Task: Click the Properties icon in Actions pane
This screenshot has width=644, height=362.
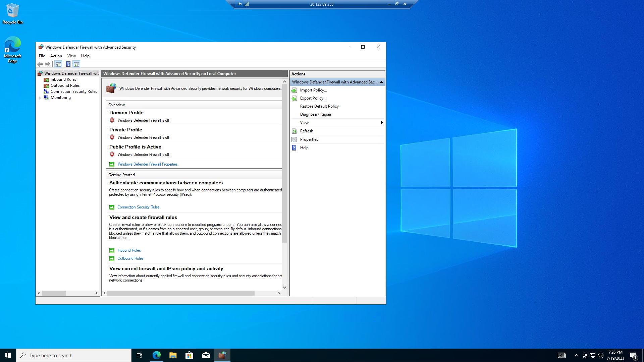Action: tap(294, 139)
